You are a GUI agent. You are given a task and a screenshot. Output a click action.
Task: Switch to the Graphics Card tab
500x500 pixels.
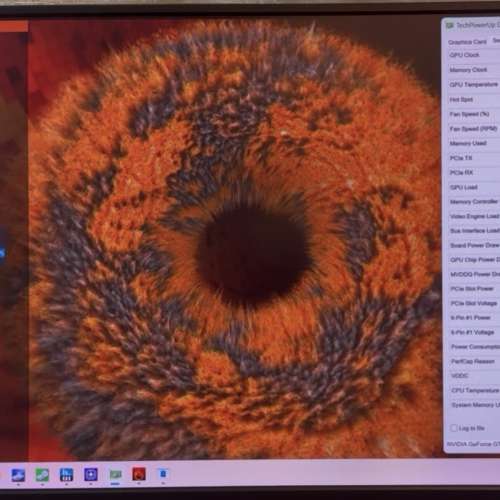(x=467, y=42)
